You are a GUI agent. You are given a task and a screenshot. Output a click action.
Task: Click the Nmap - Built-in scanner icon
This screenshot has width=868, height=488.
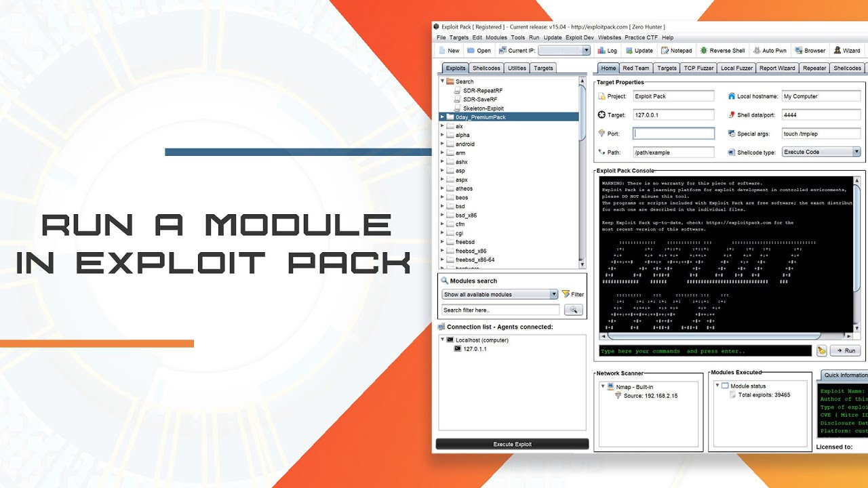click(x=610, y=386)
